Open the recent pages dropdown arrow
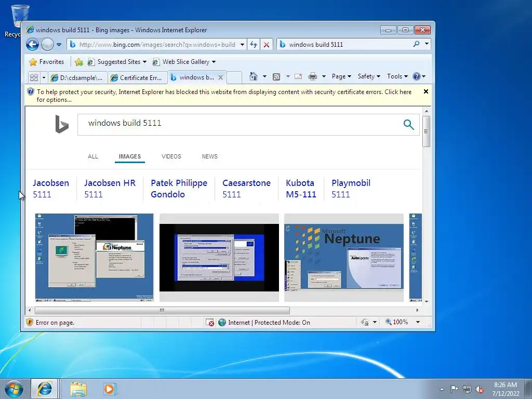 pos(59,45)
